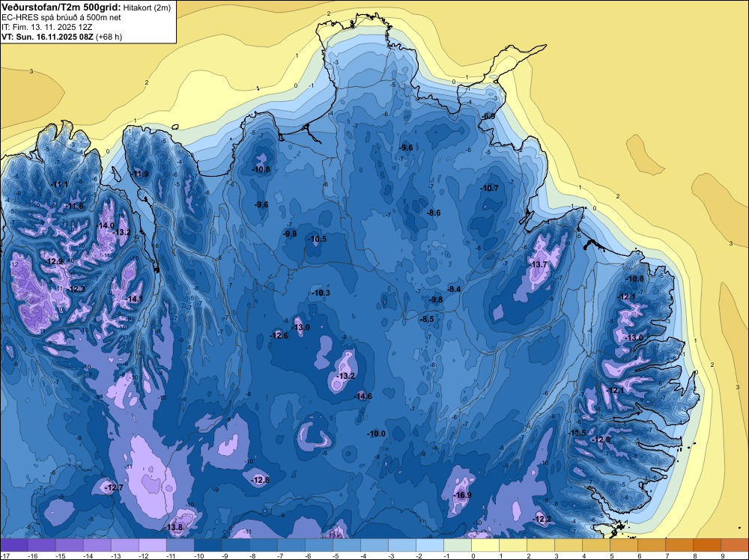This screenshot has width=749, height=560.
Task: Click the '9' legend scale label
Action: (x=722, y=556)
